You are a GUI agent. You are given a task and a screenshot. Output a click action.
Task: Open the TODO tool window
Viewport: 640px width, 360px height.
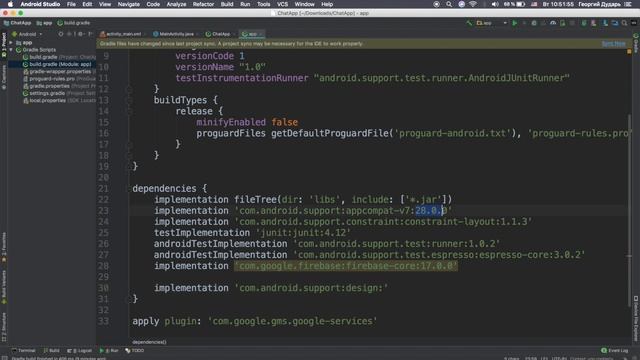click(135, 351)
